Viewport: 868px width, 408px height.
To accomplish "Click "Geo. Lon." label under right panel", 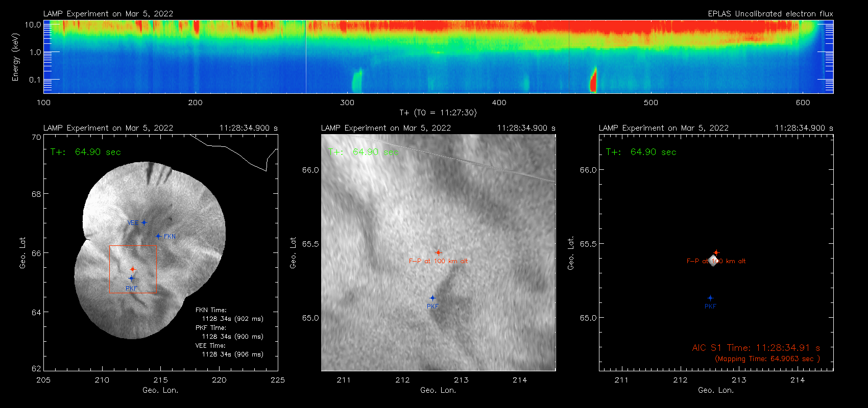I will (716, 390).
